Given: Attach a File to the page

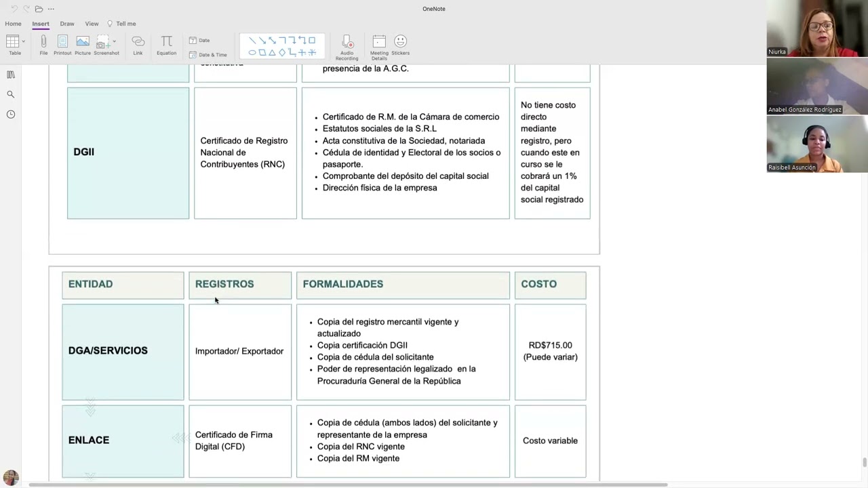Looking at the screenshot, I should 43,45.
